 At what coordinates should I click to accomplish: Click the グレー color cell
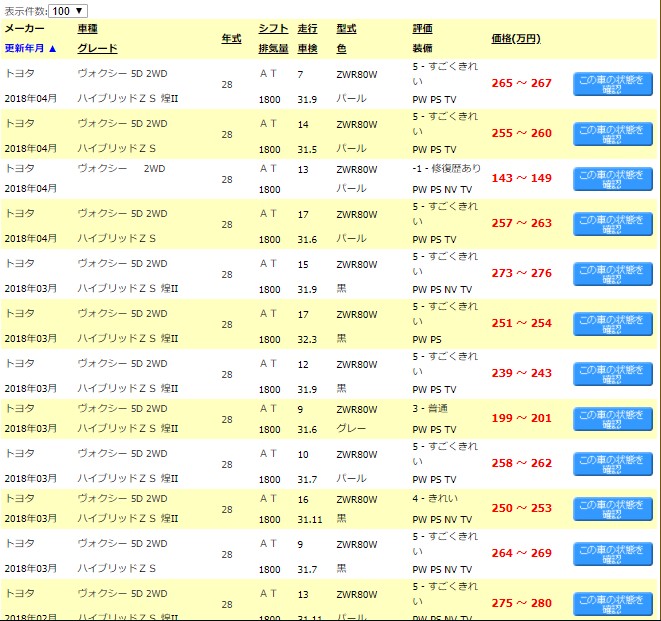tap(351, 429)
